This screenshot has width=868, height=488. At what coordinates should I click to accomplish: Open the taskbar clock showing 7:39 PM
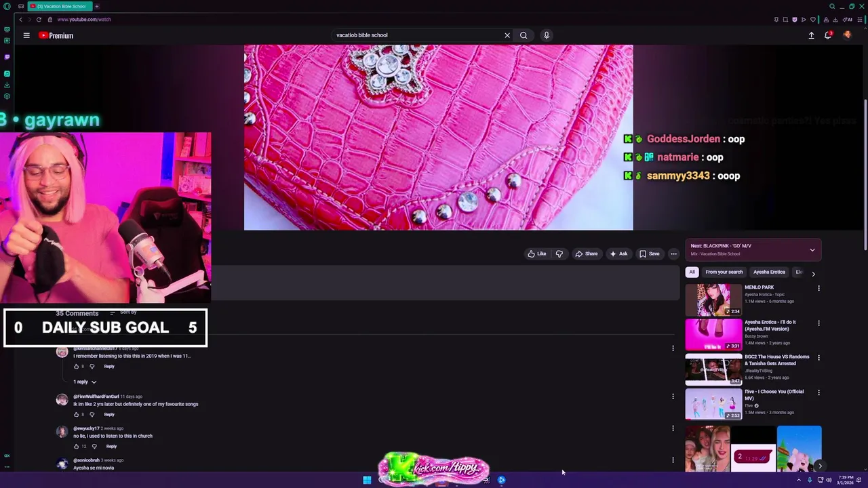(846, 480)
